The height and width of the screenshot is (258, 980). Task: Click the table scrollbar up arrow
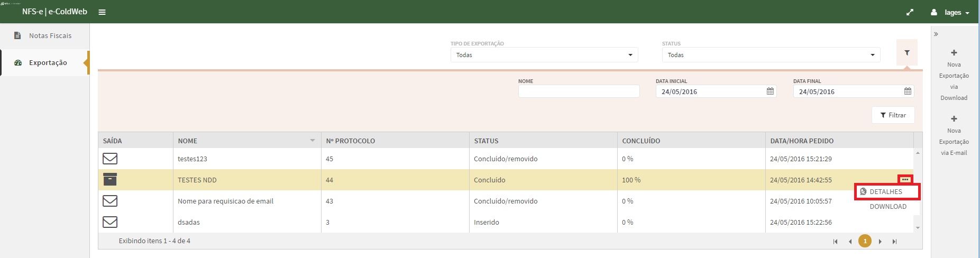pyautogui.click(x=918, y=153)
